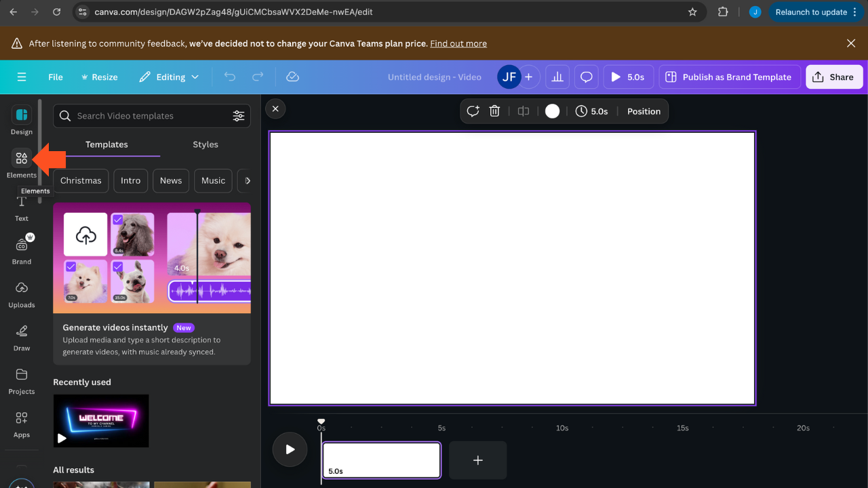This screenshot has height=488, width=868.
Task: Open the main menu hamburger icon
Action: [x=21, y=77]
